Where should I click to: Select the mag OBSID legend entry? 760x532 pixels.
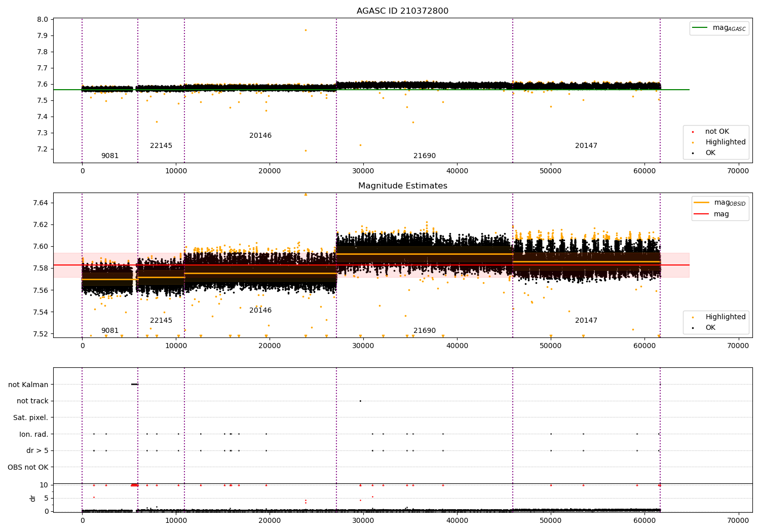tap(720, 203)
